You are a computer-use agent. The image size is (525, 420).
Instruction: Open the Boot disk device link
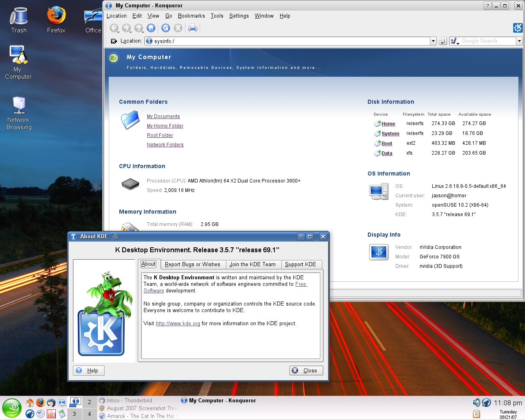[387, 144]
